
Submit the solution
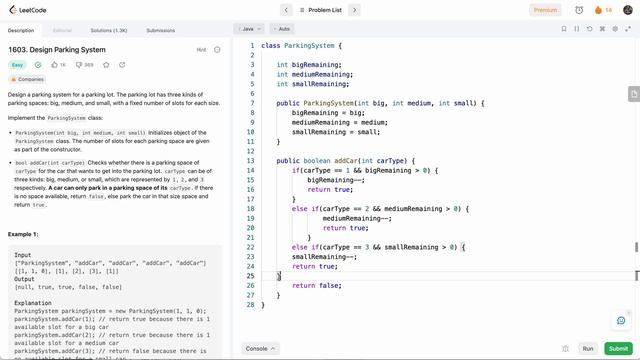tap(618, 349)
